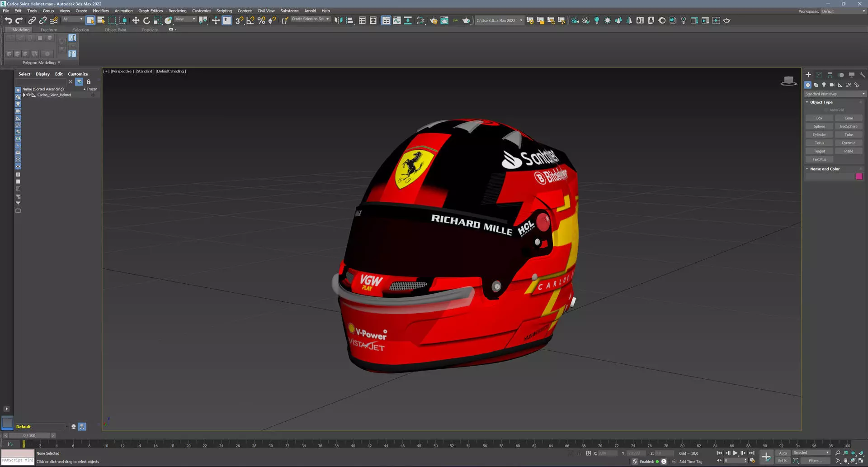Screen dimensions: 868x467
Task: Open the Workspaces Default dropdown
Action: (x=843, y=11)
